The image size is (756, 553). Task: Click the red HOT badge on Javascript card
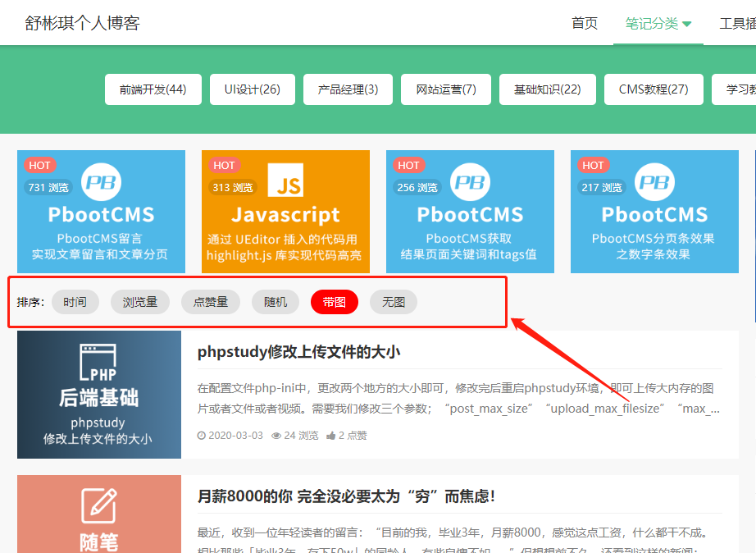point(224,165)
